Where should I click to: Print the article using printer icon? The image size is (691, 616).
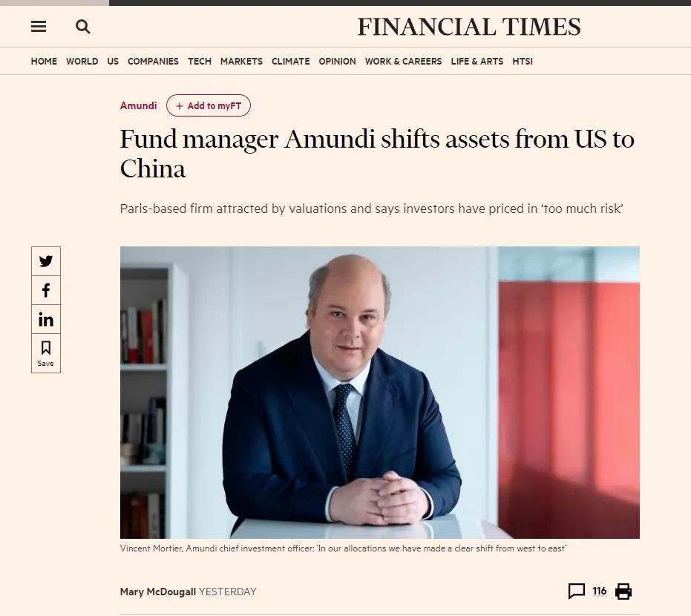pos(623,592)
